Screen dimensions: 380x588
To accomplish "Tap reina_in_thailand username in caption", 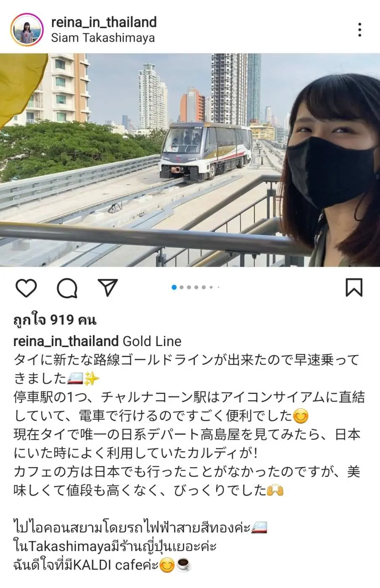I will (66, 341).
